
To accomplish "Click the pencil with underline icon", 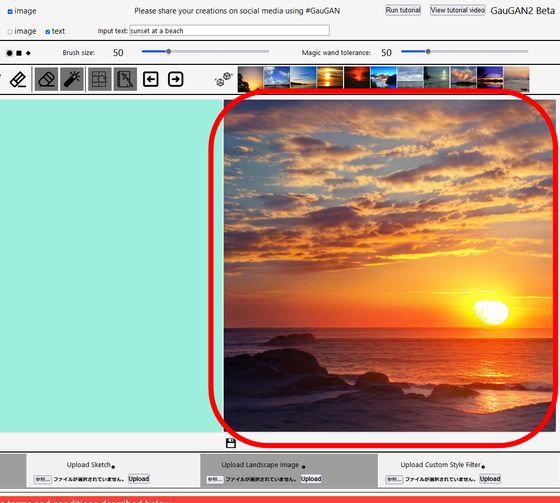I will [x=18, y=79].
